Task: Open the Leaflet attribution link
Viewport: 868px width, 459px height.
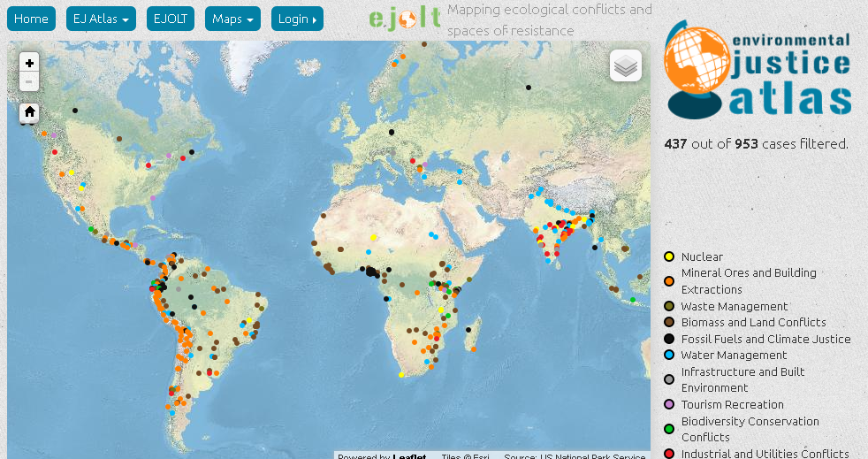Action: tap(409, 456)
